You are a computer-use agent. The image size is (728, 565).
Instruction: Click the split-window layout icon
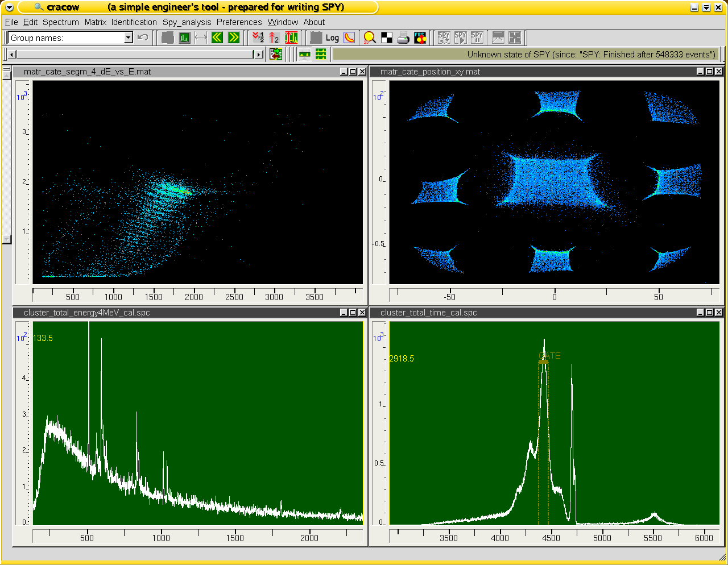[498, 38]
